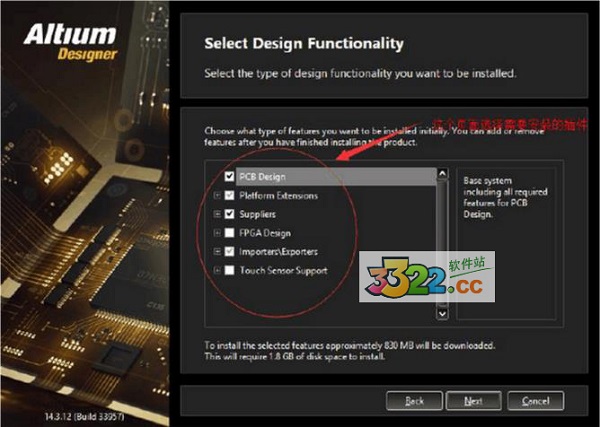
Task: Toggle the Platform Extensions checkbox
Action: (229, 196)
